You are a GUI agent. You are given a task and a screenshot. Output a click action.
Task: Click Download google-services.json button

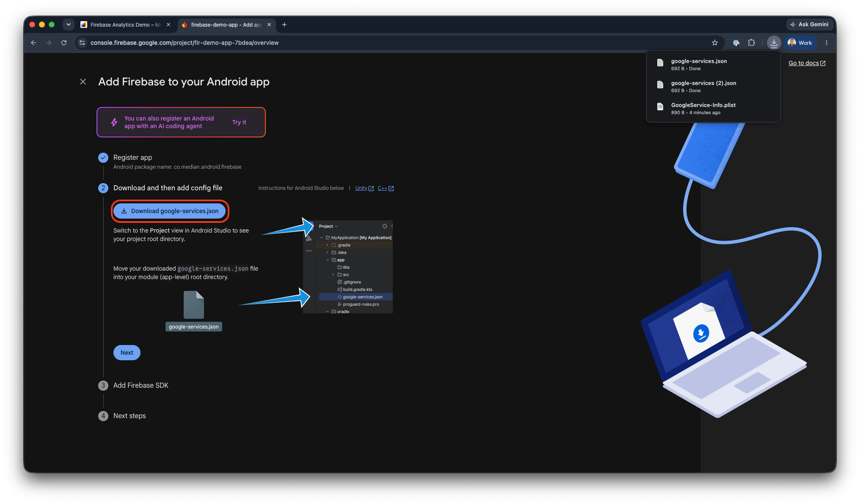click(170, 211)
